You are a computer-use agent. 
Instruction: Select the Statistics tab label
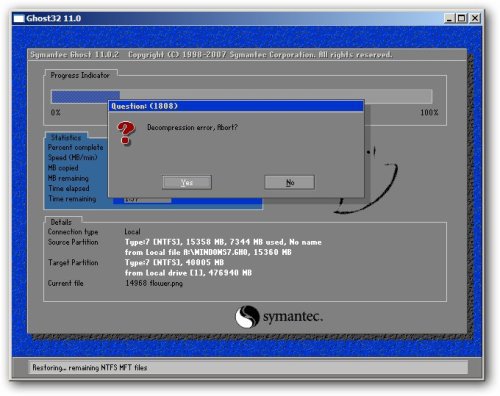(x=66, y=137)
